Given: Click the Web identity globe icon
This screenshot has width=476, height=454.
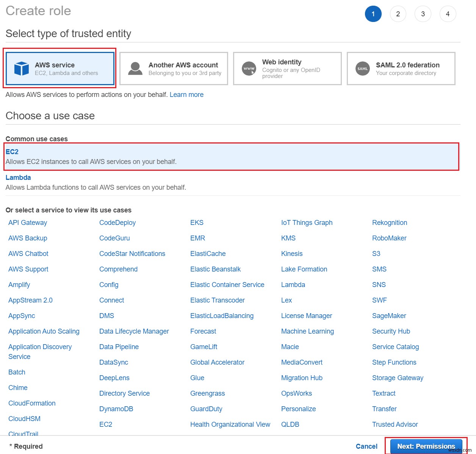Looking at the screenshot, I should coord(249,69).
